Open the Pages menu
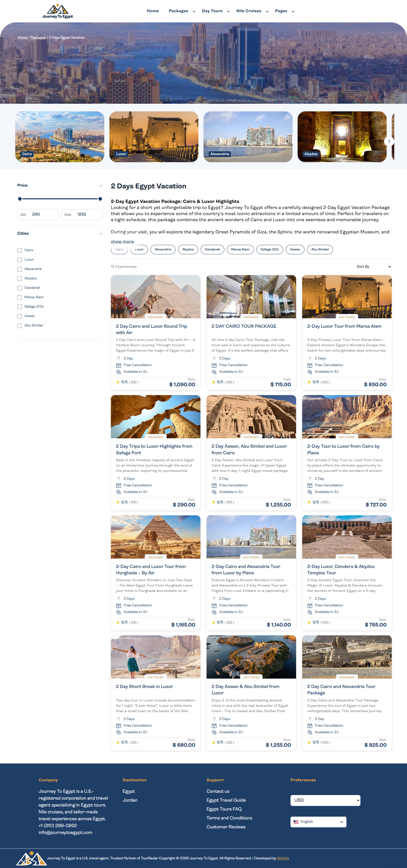The width and height of the screenshot is (407, 868). coord(281,11)
